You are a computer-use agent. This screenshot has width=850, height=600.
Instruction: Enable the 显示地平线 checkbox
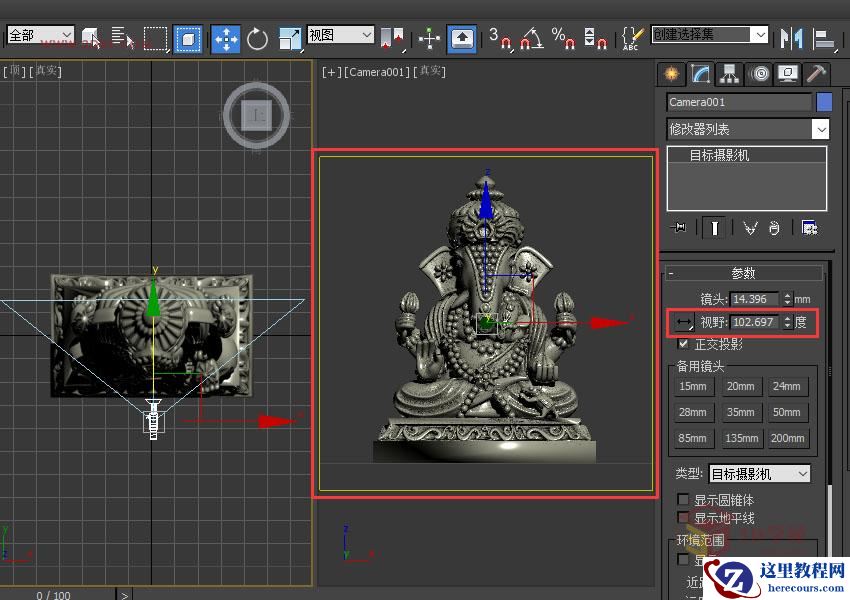684,517
